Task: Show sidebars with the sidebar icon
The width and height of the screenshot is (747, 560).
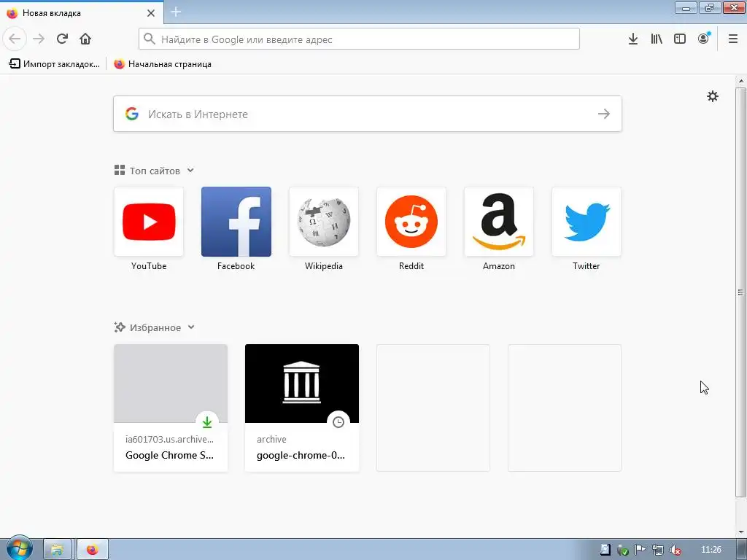Action: click(680, 39)
